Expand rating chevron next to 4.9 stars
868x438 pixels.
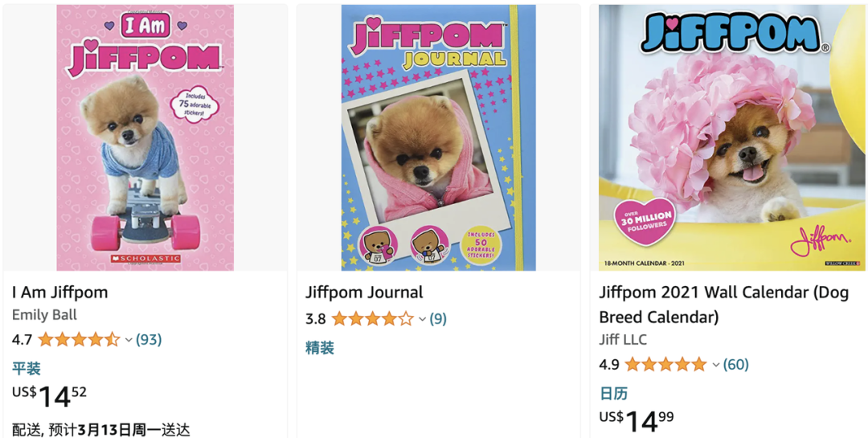pyautogui.click(x=716, y=365)
